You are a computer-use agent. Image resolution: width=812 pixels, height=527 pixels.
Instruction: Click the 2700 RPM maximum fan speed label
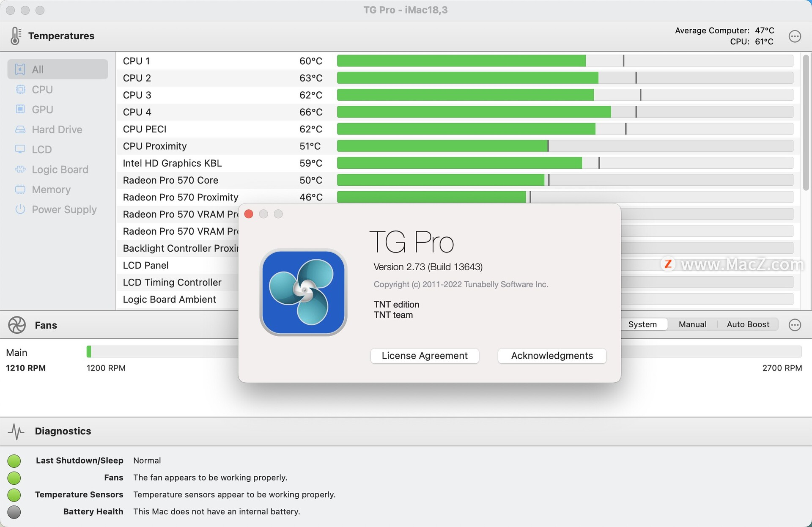click(x=782, y=368)
